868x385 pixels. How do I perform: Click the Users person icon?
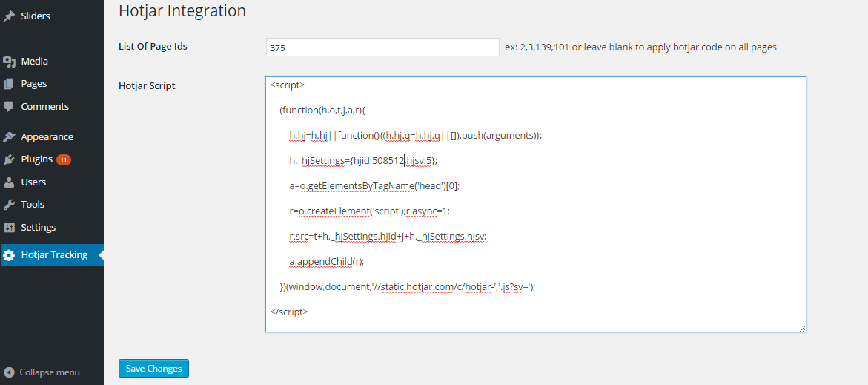tap(9, 182)
